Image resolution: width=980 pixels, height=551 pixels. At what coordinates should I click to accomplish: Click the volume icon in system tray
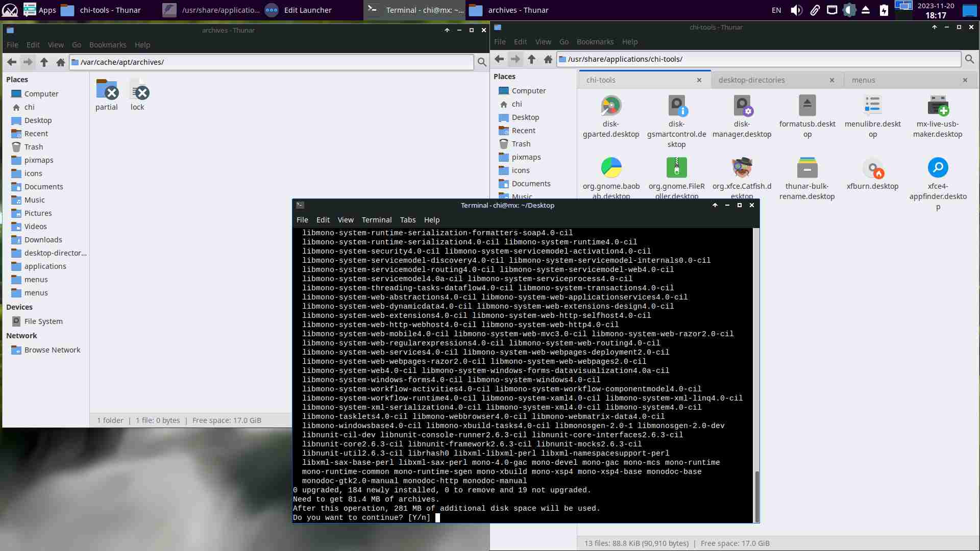(796, 10)
